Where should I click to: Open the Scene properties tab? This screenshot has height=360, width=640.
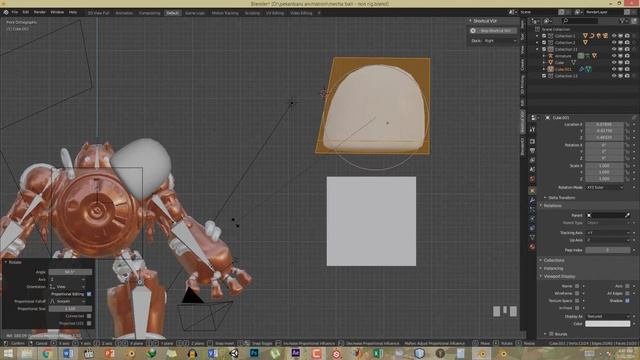tap(532, 169)
